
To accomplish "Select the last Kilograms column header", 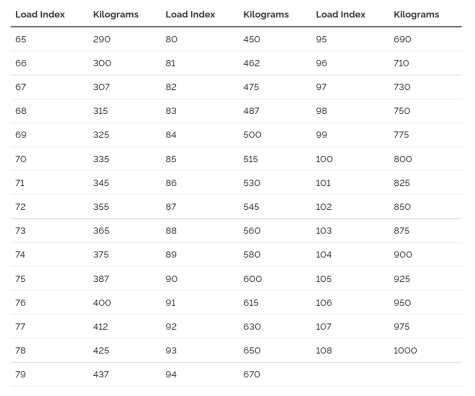I will [416, 15].
